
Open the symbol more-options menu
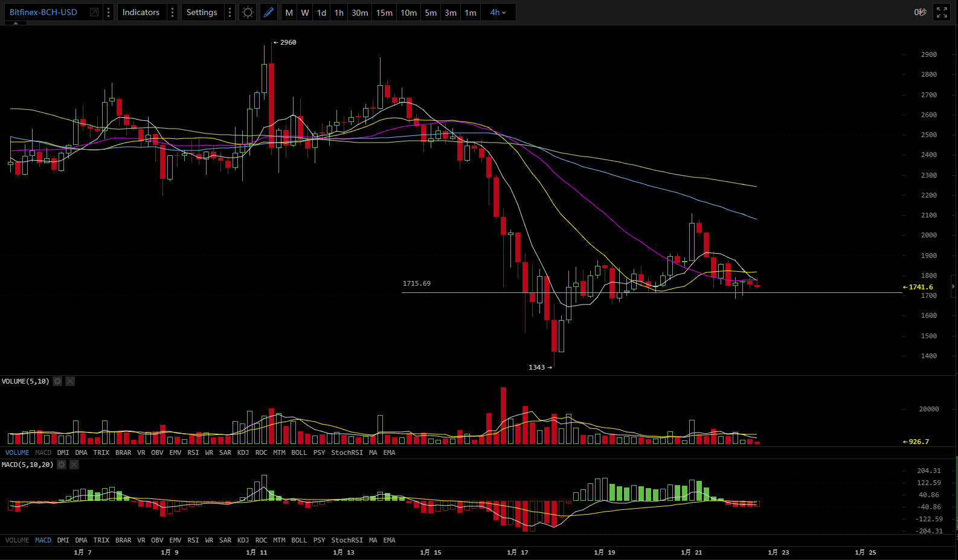click(x=108, y=12)
